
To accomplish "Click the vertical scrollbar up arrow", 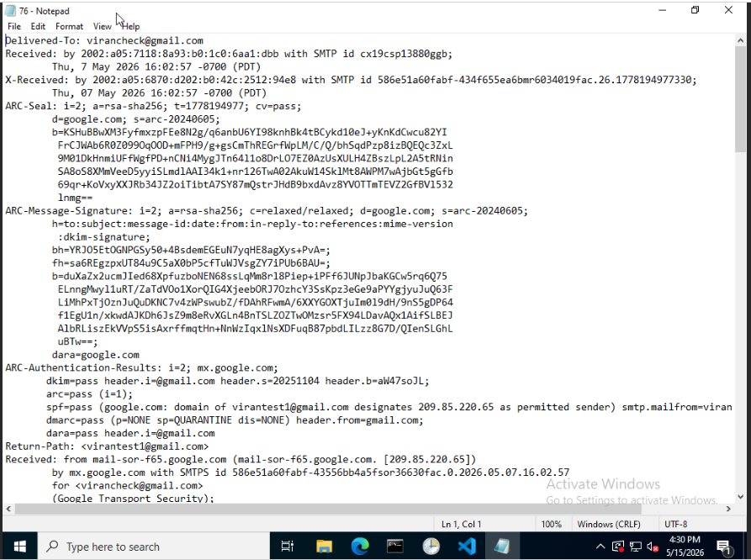I will [740, 40].
